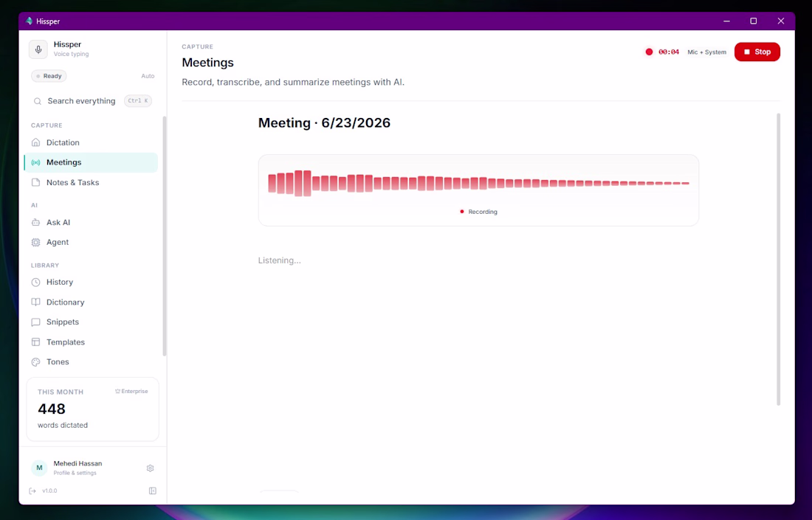Click the v1.0.0 version label
Image resolution: width=812 pixels, height=520 pixels.
(49, 491)
